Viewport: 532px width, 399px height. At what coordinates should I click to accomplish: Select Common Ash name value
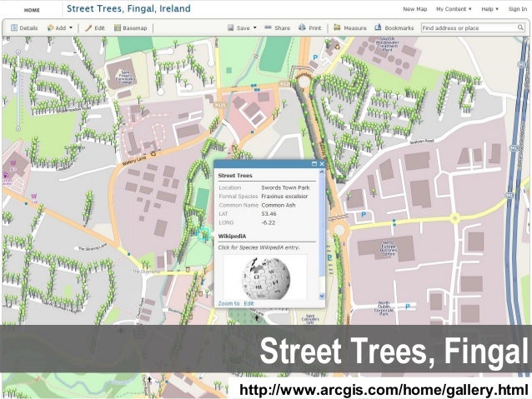pos(279,205)
